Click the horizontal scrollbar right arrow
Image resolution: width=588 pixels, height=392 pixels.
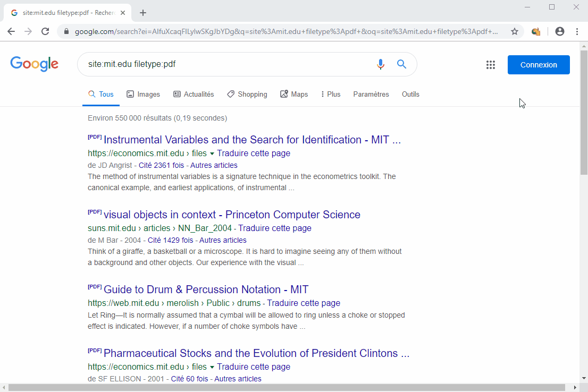[x=575, y=388]
